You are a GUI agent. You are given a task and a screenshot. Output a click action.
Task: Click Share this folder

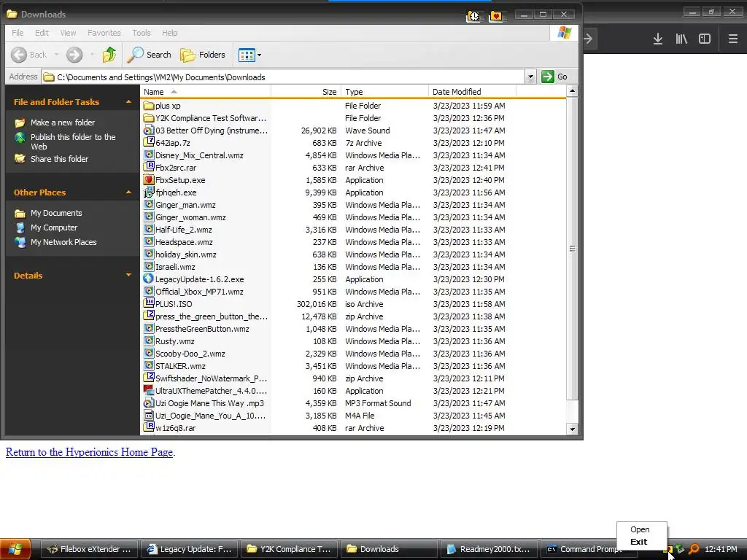[x=59, y=159]
